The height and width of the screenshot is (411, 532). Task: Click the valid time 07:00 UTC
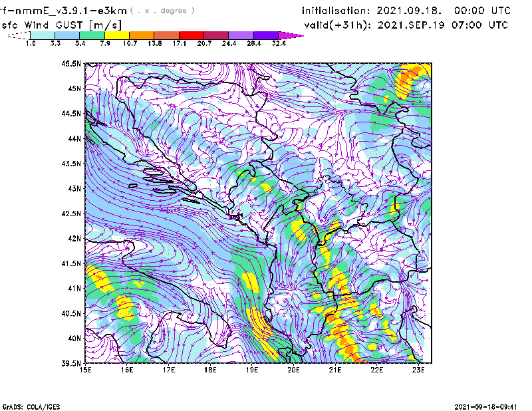[480, 25]
